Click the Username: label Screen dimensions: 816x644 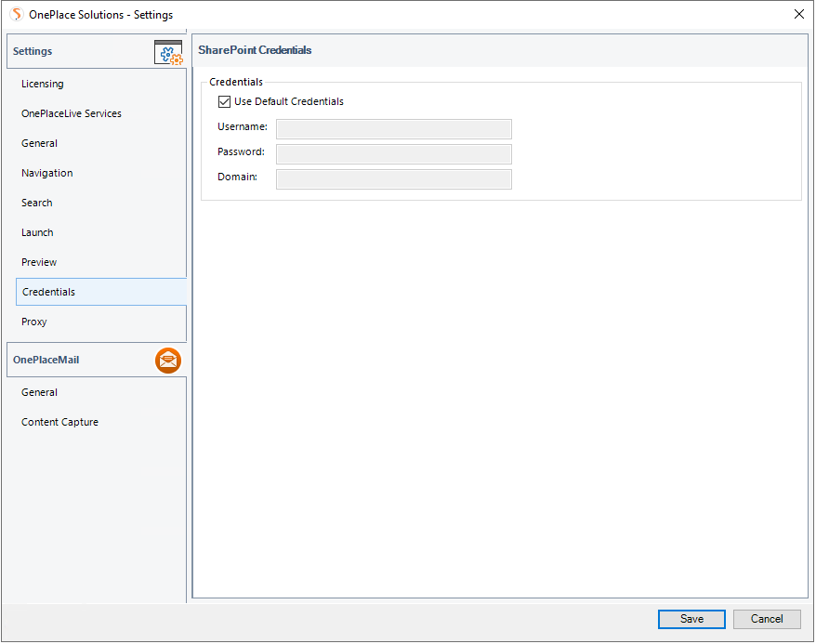coord(243,126)
